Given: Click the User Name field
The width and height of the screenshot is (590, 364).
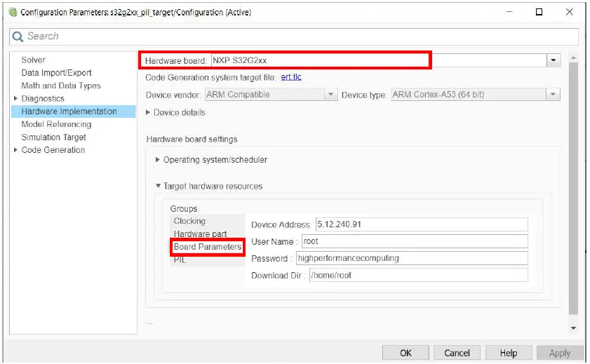Looking at the screenshot, I should (415, 241).
